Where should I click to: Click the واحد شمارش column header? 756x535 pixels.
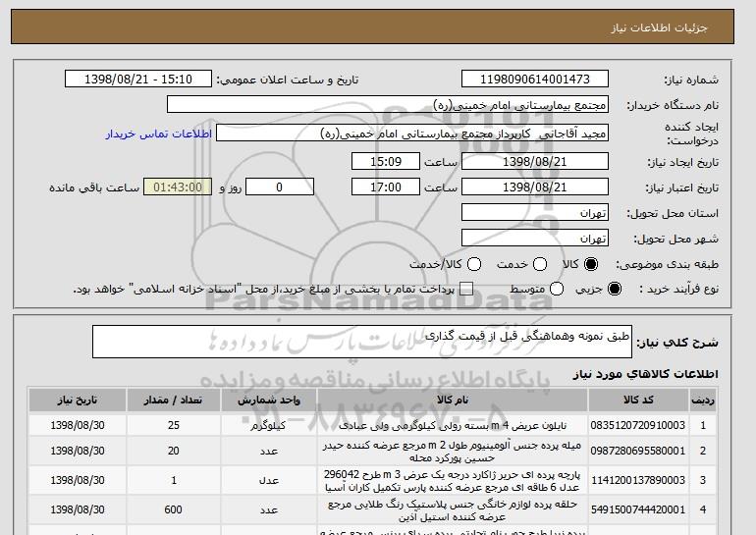(x=269, y=401)
